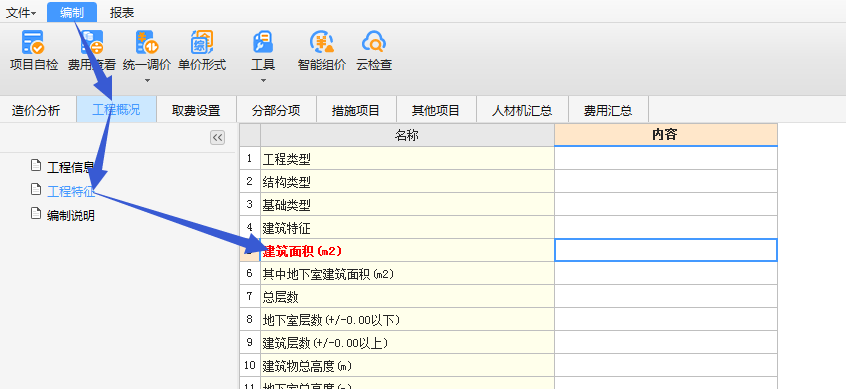Screen dimensions: 846x389
Task: Click content cell for 地下室层数
Action: pos(666,320)
